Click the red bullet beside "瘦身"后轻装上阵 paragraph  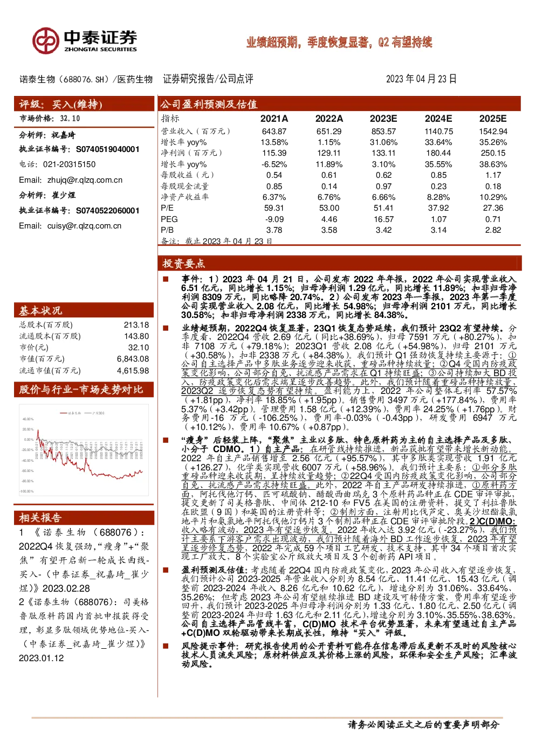(x=166, y=440)
